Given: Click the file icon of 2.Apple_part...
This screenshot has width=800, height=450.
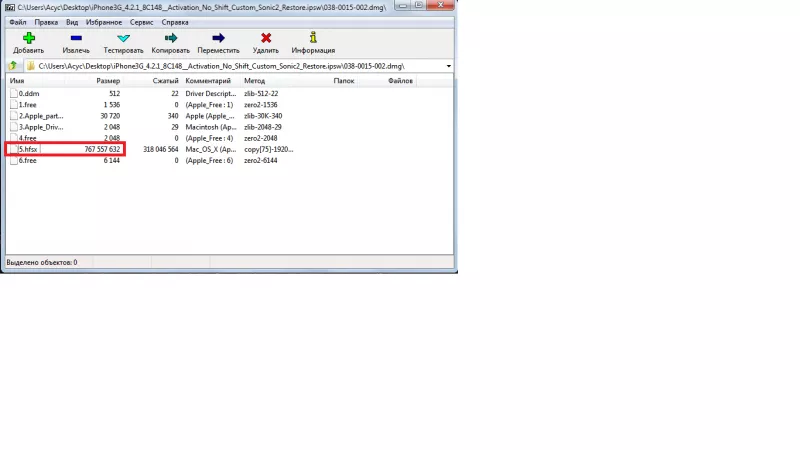Looking at the screenshot, I should coord(14,116).
